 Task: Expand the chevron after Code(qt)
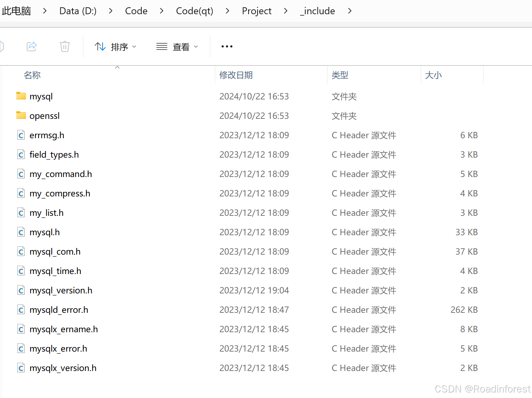click(x=227, y=11)
